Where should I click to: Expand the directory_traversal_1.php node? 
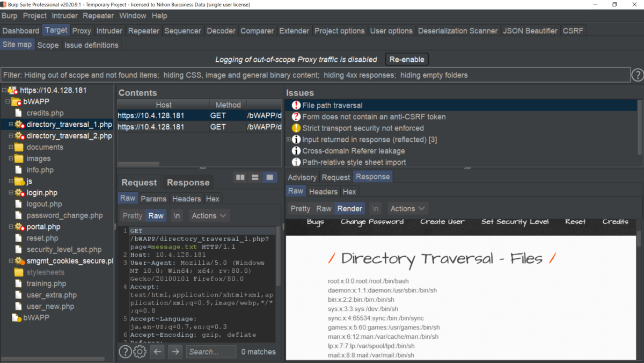[x=11, y=125]
